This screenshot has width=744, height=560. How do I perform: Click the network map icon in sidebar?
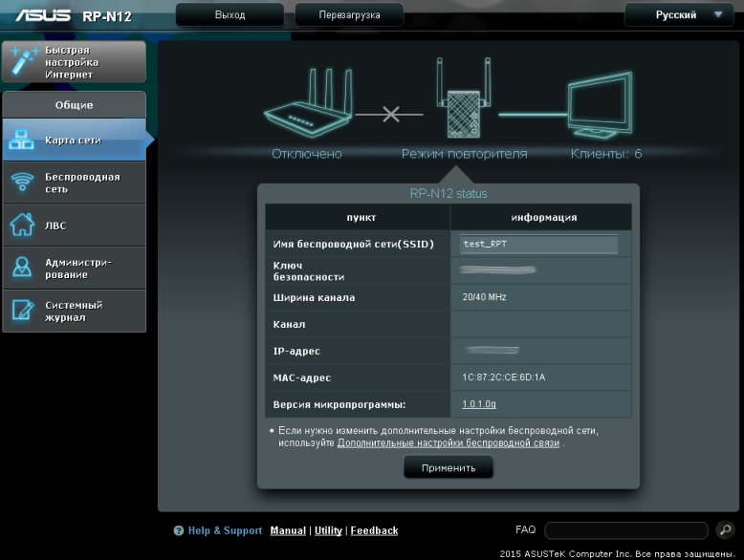click(x=22, y=140)
